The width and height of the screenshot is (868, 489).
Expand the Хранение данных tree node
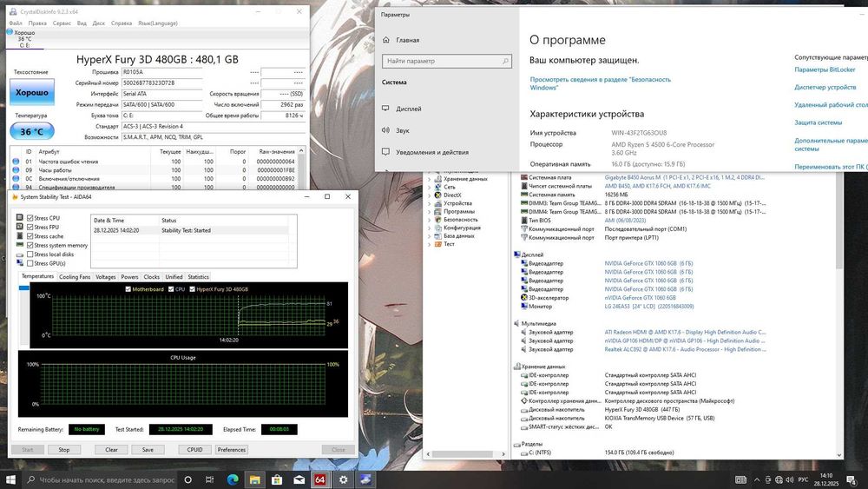tap(429, 179)
